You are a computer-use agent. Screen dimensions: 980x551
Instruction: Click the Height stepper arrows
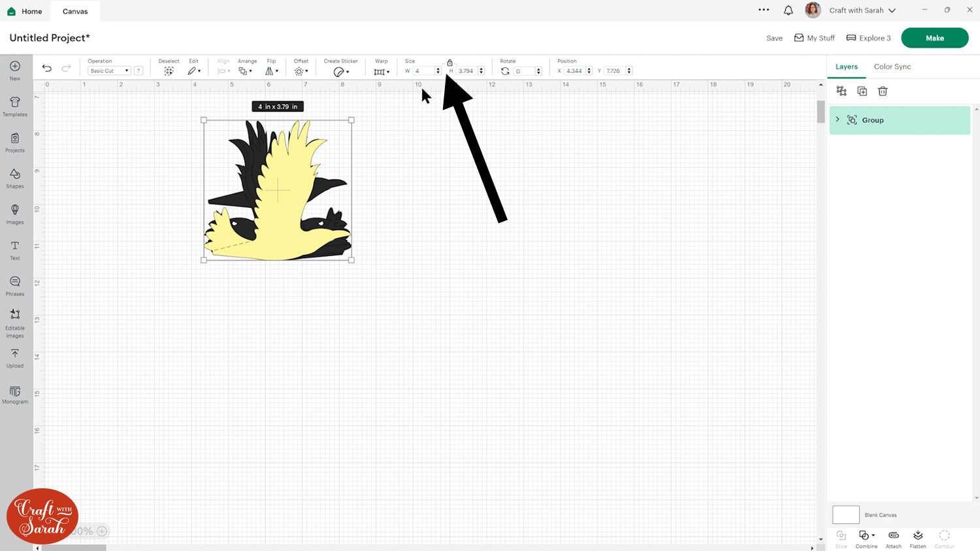tap(482, 71)
